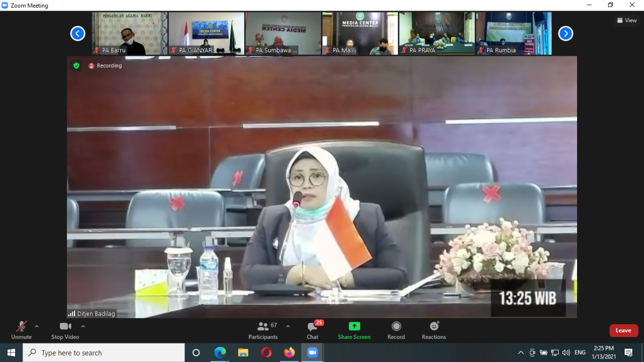The height and width of the screenshot is (362, 644).
Task: Expand audio options arrow next to Unmute
Action: point(37,326)
